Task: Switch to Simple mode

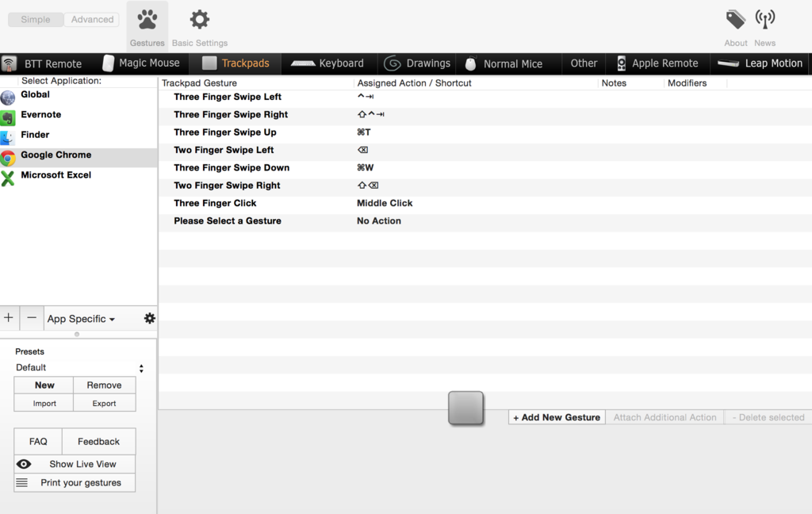Action: 36,20
